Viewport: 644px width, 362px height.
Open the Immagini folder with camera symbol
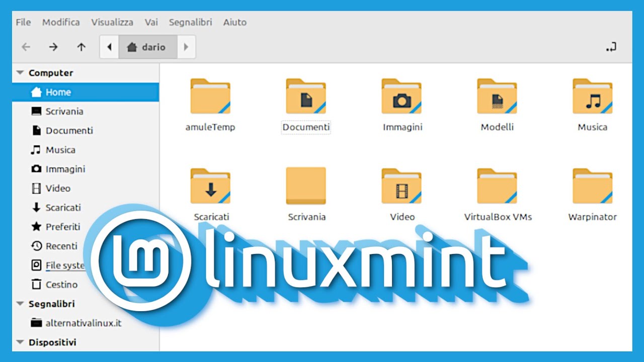pos(401,97)
